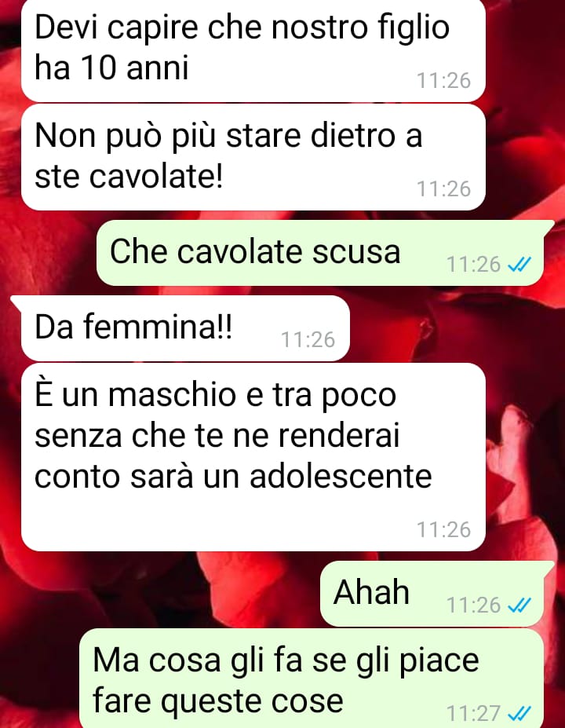Tap the timestamp under 'ste cavolate!'

pos(444,189)
